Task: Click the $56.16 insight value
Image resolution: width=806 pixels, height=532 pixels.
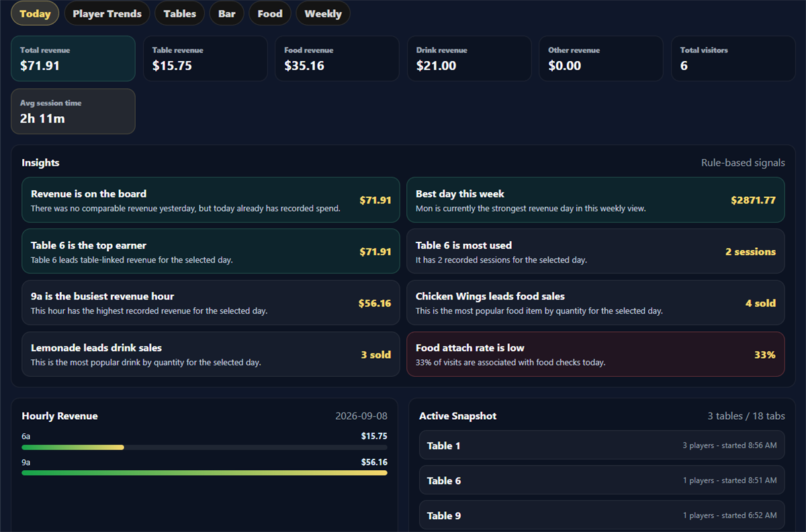Action: pos(375,303)
